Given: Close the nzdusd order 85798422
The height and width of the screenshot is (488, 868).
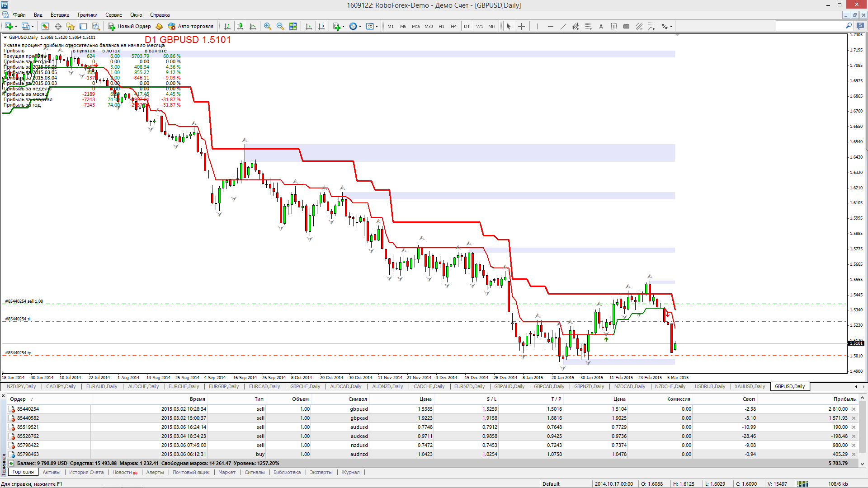Looking at the screenshot, I should click(854, 446).
